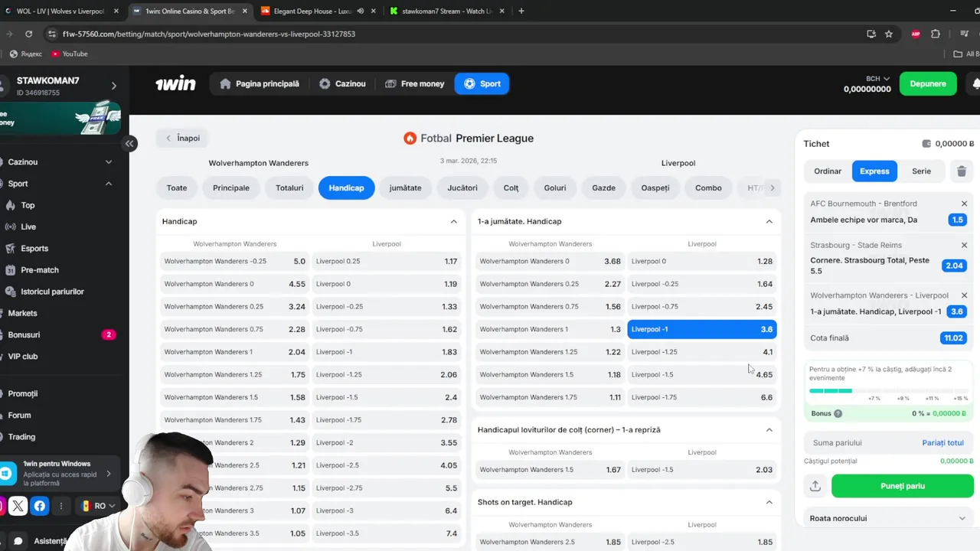Remove the Wolverhampton Wanderers - Liverpool bet
Image resolution: width=980 pixels, height=551 pixels.
click(x=964, y=295)
